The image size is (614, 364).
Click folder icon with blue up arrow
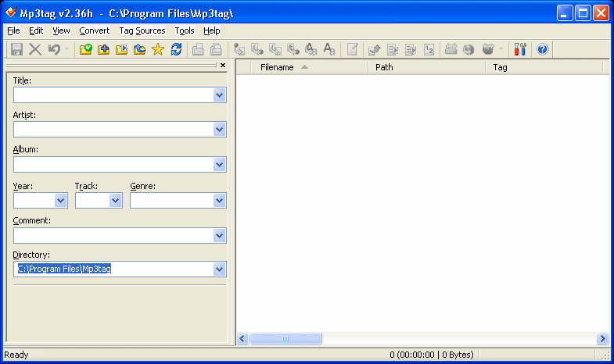coord(139,49)
